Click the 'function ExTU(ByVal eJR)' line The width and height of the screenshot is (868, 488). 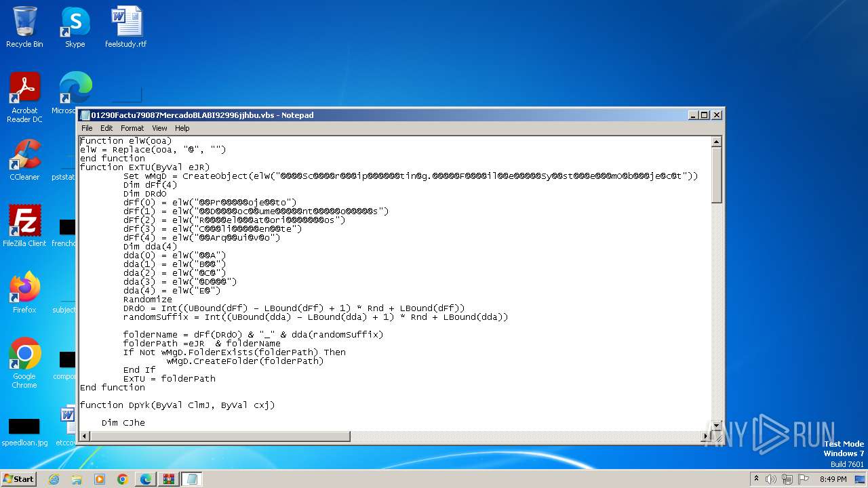point(144,167)
